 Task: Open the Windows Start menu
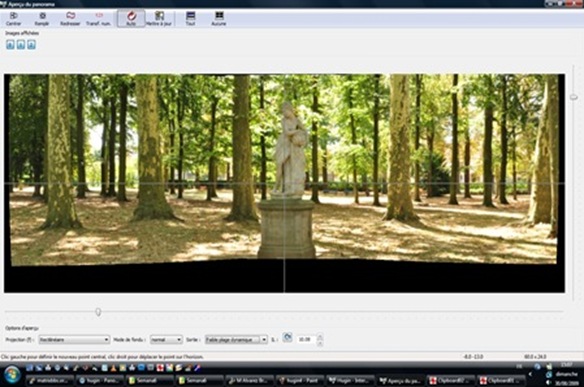pos(12,375)
